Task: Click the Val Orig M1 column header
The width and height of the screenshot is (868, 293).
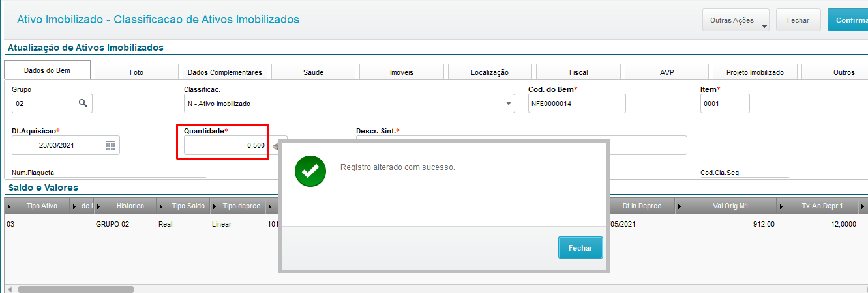Action: 730,206
